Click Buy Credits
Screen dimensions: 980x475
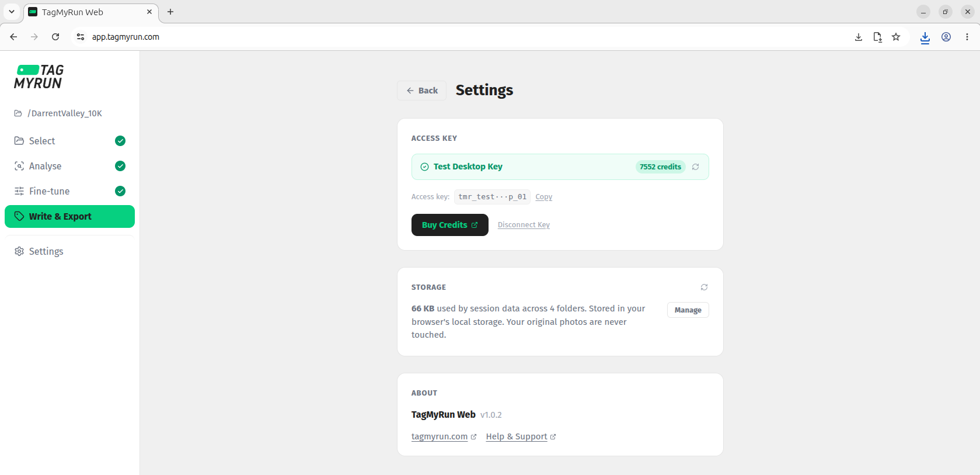coord(450,225)
